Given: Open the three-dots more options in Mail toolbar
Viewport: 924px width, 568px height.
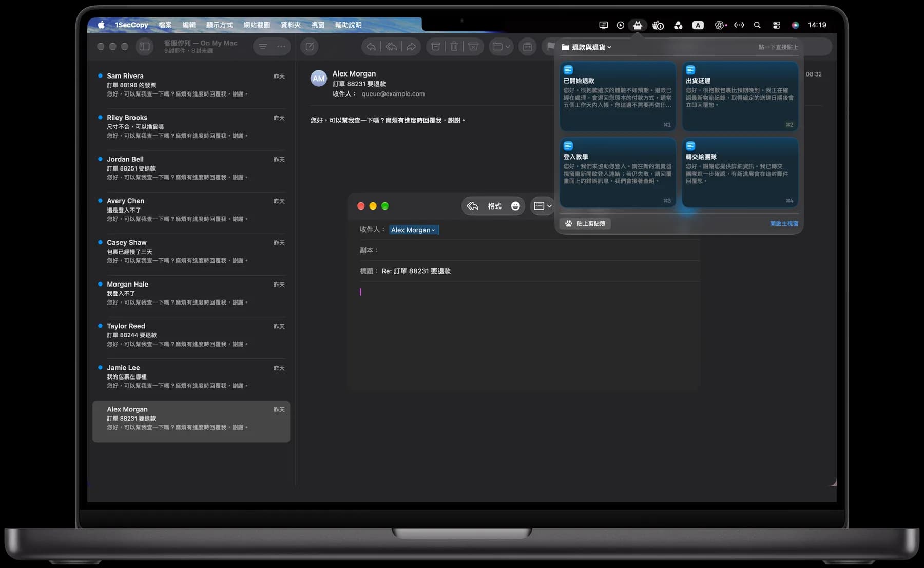Looking at the screenshot, I should pyautogui.click(x=281, y=47).
